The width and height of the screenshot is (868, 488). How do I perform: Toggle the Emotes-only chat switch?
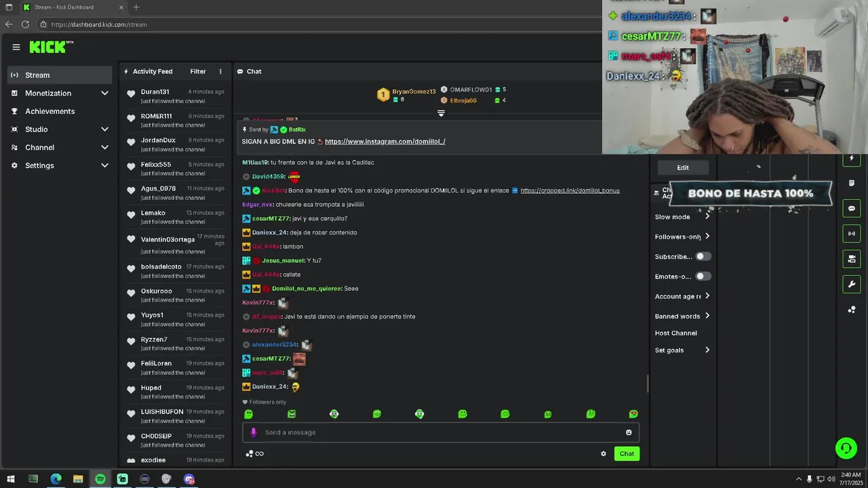[703, 277]
